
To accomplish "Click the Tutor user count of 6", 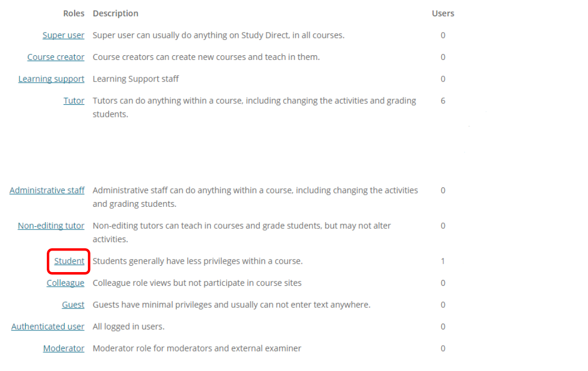I will pos(443,101).
